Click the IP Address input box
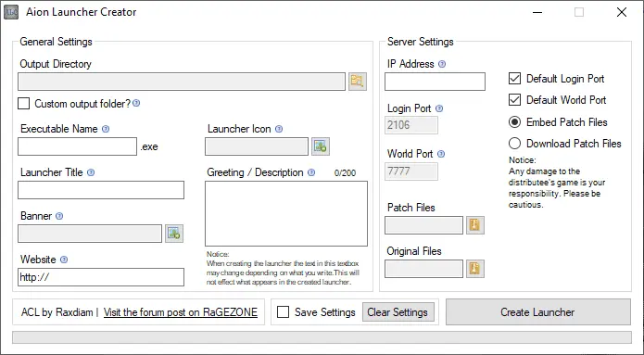 435,82
